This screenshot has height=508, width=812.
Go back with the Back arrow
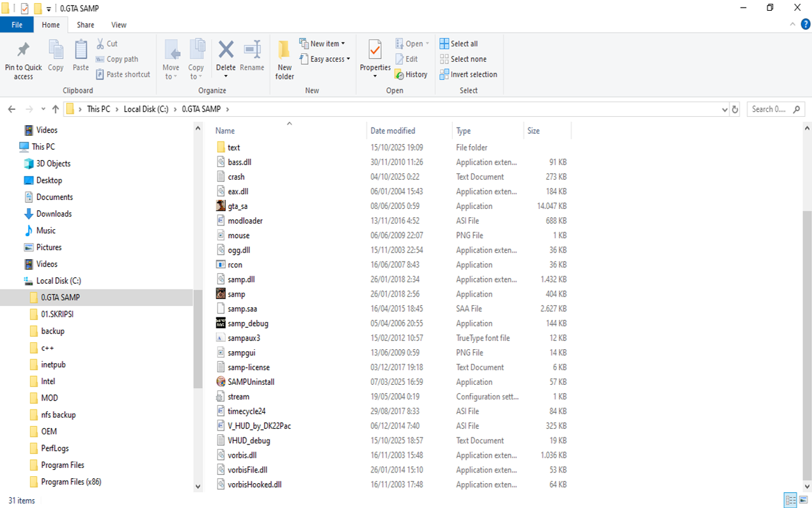pos(11,109)
